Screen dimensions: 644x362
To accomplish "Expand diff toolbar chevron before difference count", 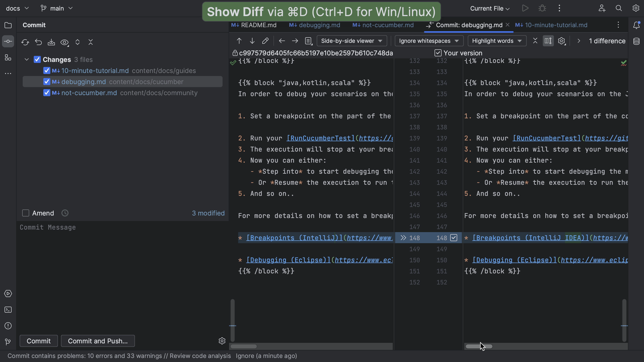I will pos(579,41).
